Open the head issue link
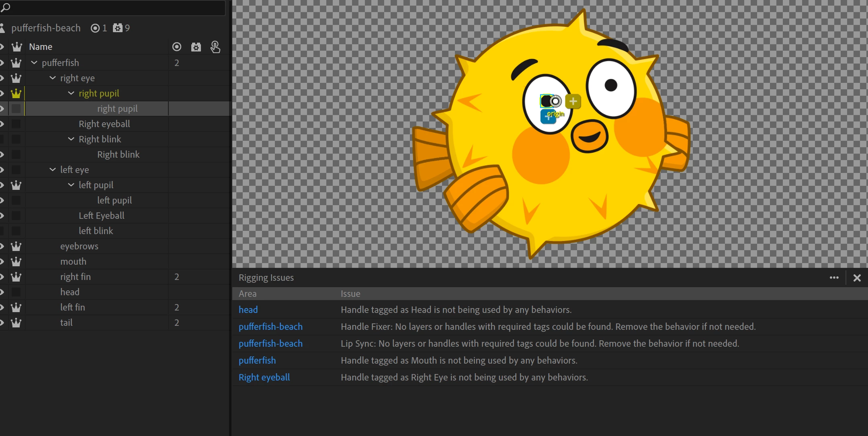This screenshot has width=868, height=436. tap(248, 310)
